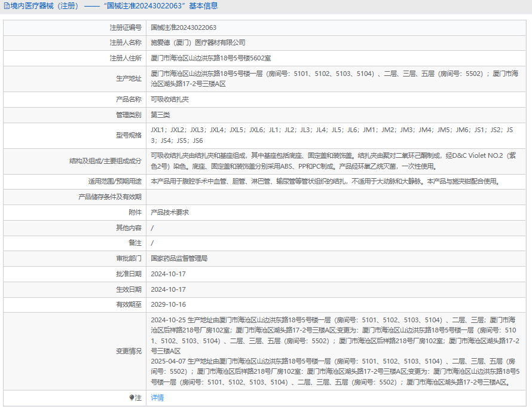Select intended use text 本产品用于腹腔手术中血管
The image size is (532, 409).
click(326, 181)
